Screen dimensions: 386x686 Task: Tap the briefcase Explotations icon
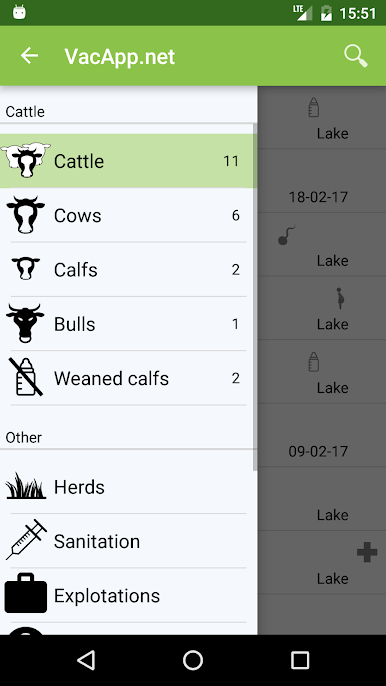[x=26, y=593]
